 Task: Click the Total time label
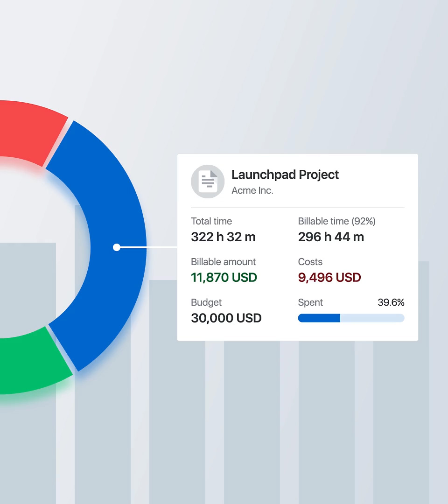coord(211,221)
